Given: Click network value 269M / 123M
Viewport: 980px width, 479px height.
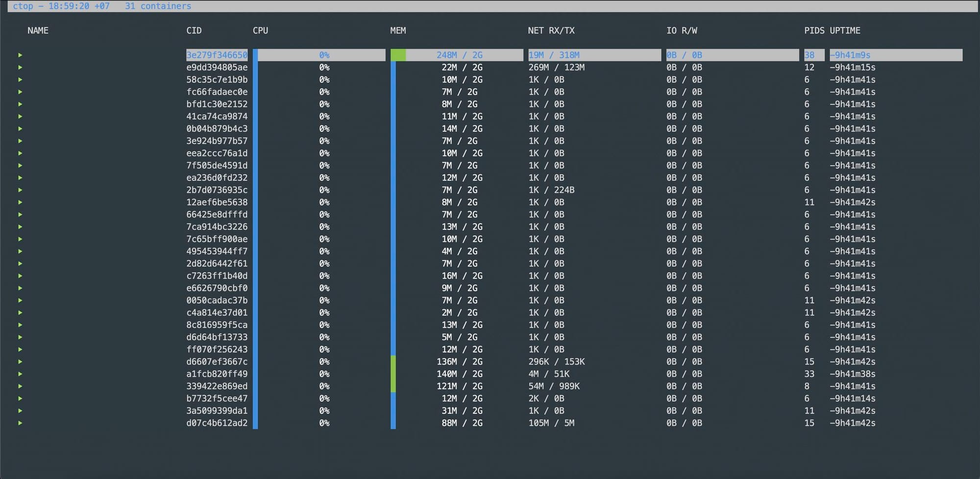Looking at the screenshot, I should pyautogui.click(x=556, y=67).
